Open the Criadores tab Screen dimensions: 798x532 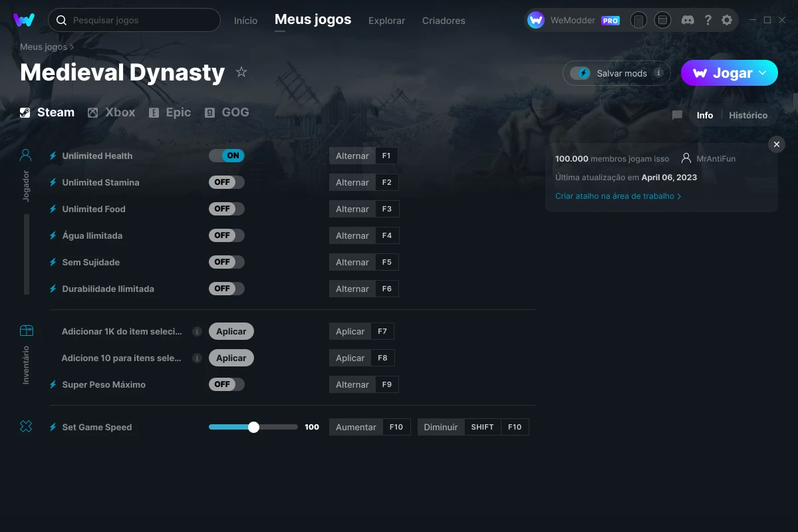click(444, 21)
